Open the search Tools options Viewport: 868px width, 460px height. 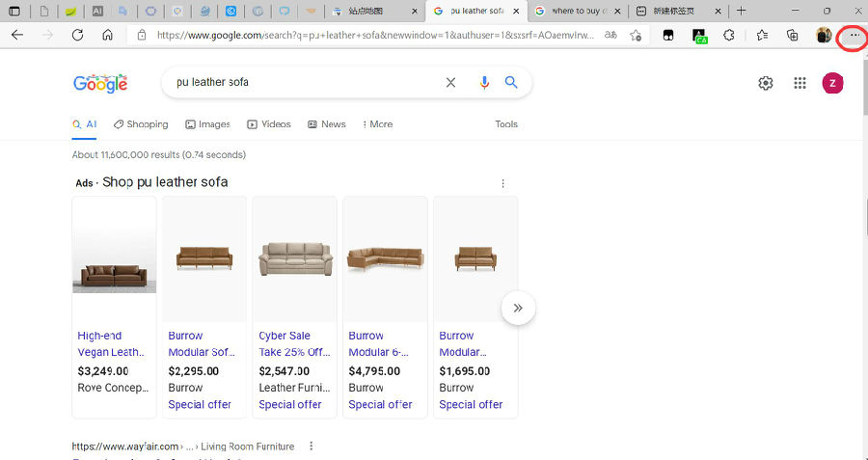point(506,124)
